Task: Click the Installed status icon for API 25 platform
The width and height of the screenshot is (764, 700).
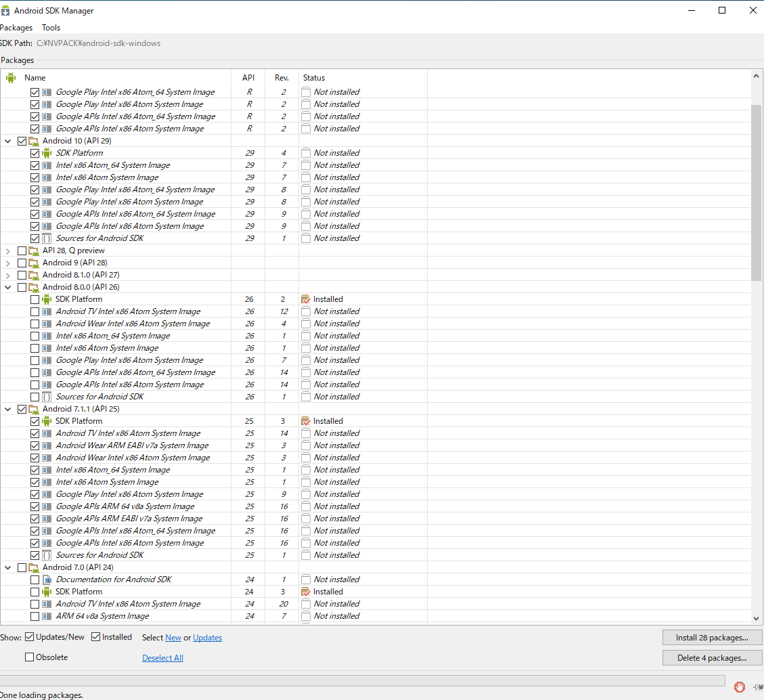Action: [x=305, y=421]
